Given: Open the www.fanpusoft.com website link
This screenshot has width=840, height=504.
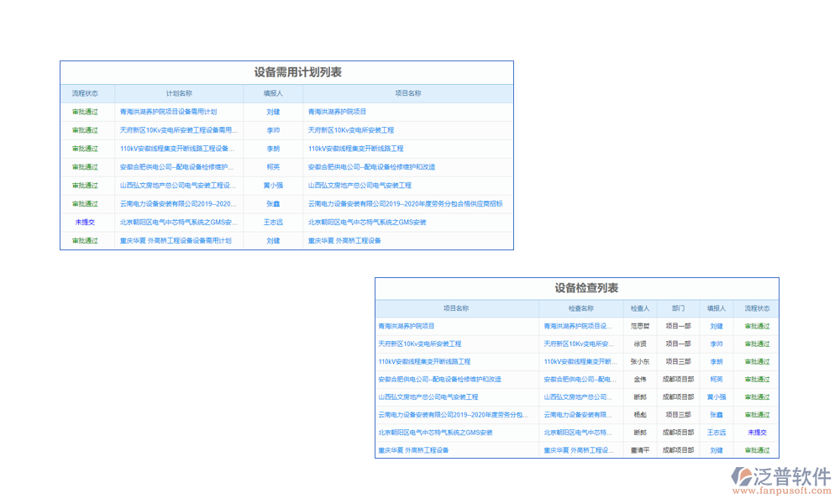Looking at the screenshot, I should pos(781,489).
